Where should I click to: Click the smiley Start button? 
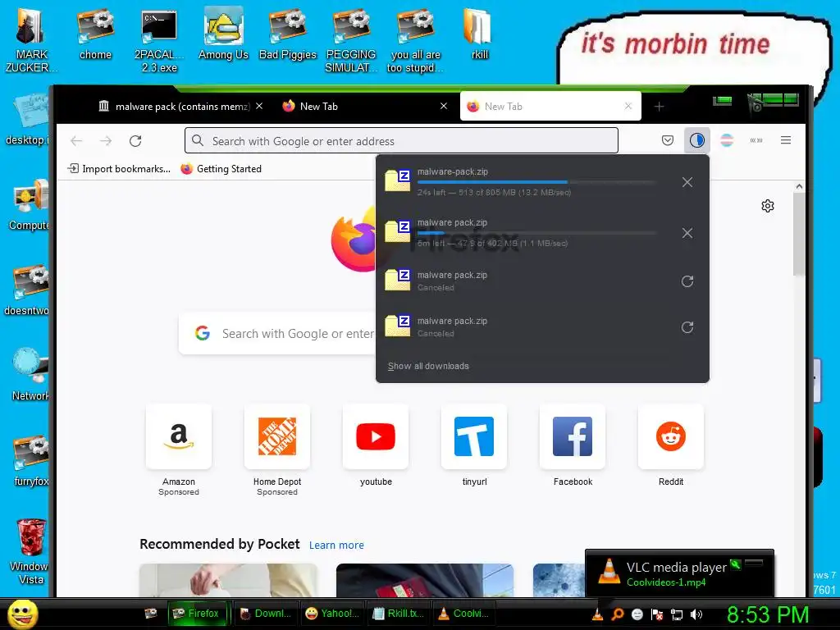23,614
